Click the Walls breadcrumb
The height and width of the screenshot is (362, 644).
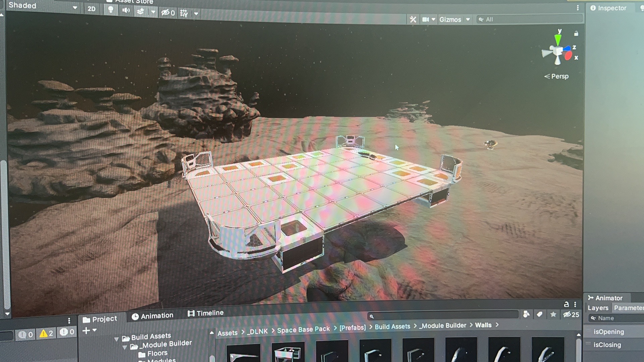click(x=483, y=325)
